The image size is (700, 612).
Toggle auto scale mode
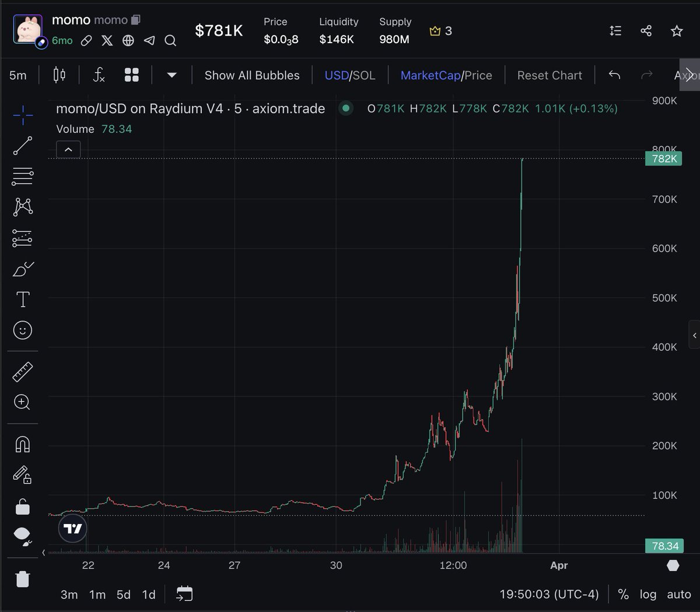pos(679,595)
